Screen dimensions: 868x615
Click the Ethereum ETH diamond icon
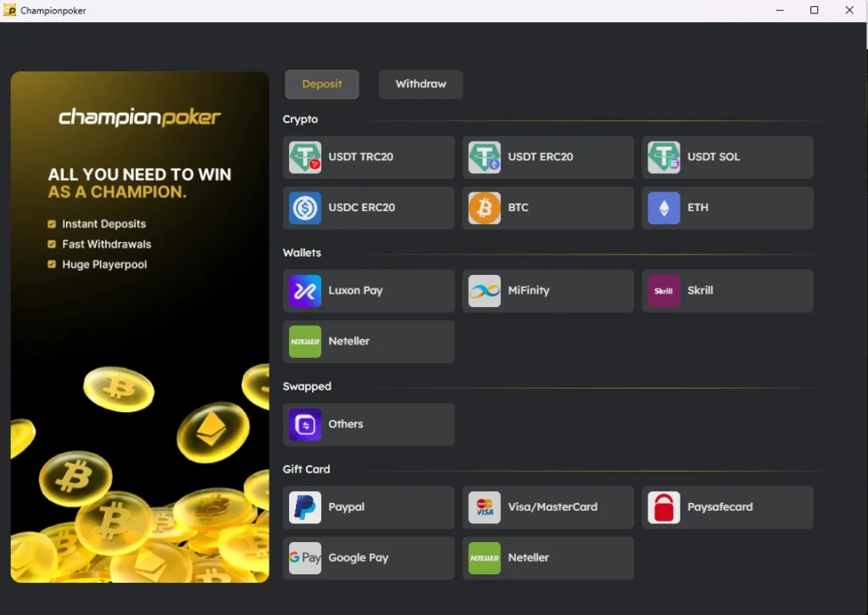[664, 208]
